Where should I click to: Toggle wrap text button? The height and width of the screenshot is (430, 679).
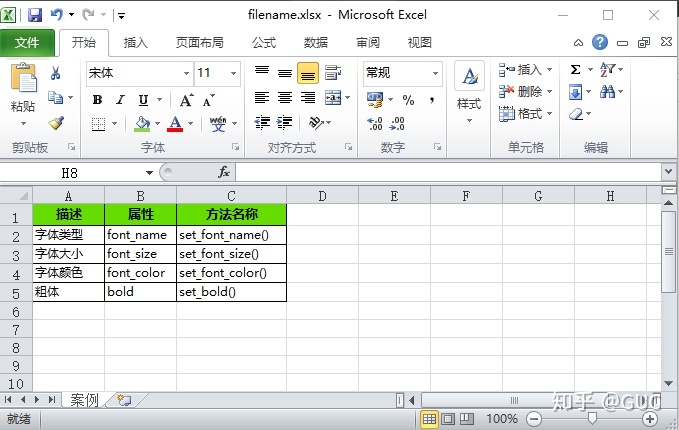(333, 73)
